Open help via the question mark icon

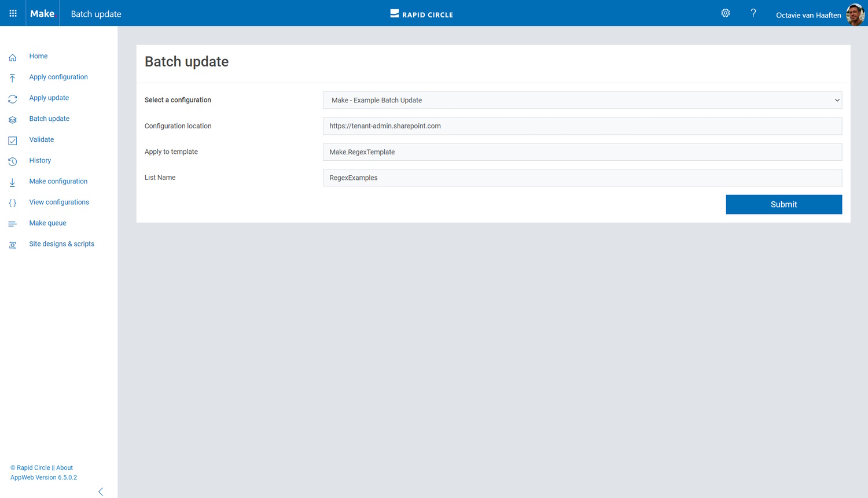pyautogui.click(x=753, y=13)
